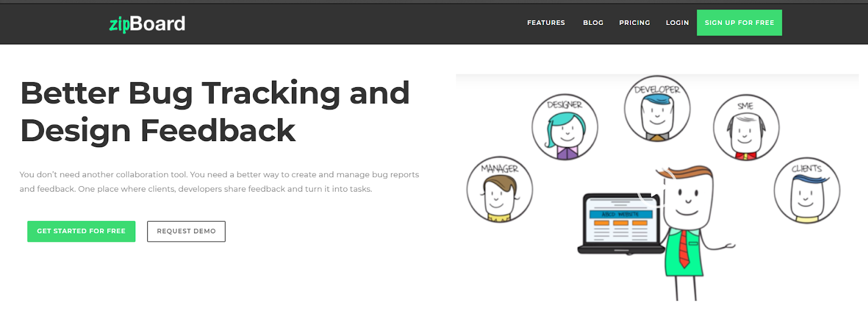Viewport: 868px width, 320px height.
Task: Click the laptop illustration's keyboard base
Action: point(620,249)
